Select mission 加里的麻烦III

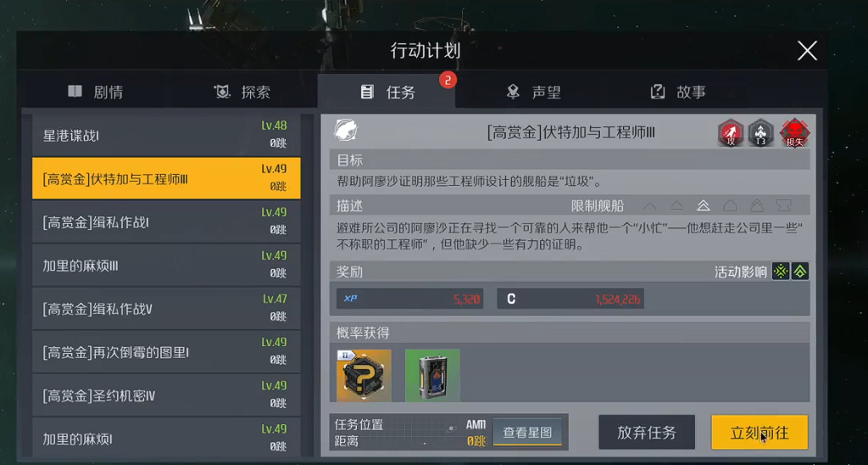click(166, 266)
